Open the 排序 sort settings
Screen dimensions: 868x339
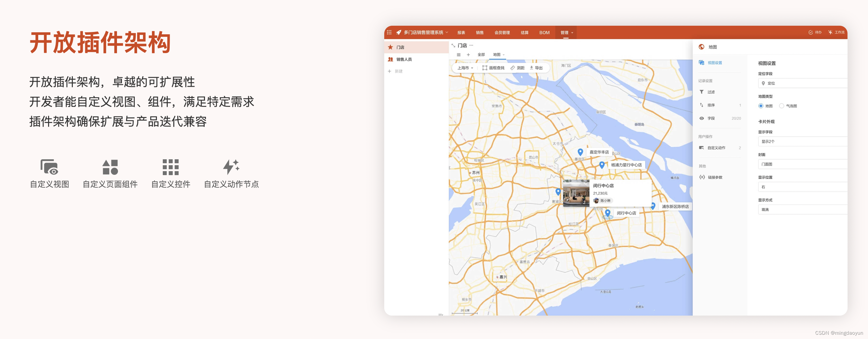click(x=719, y=105)
